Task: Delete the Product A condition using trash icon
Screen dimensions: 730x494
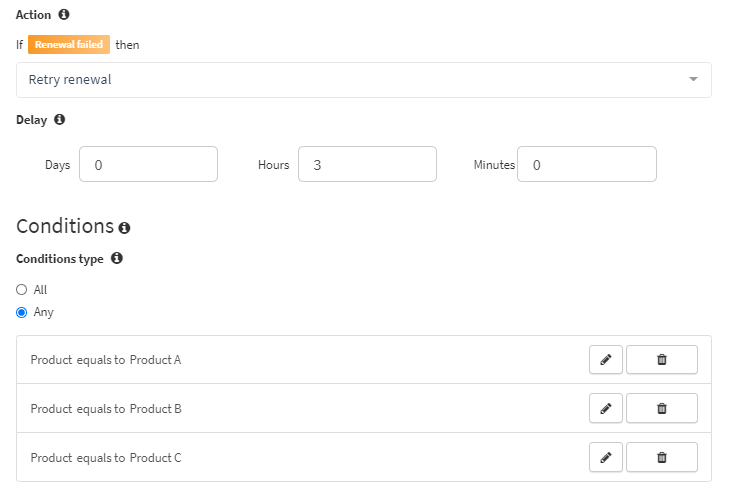Action: [662, 359]
